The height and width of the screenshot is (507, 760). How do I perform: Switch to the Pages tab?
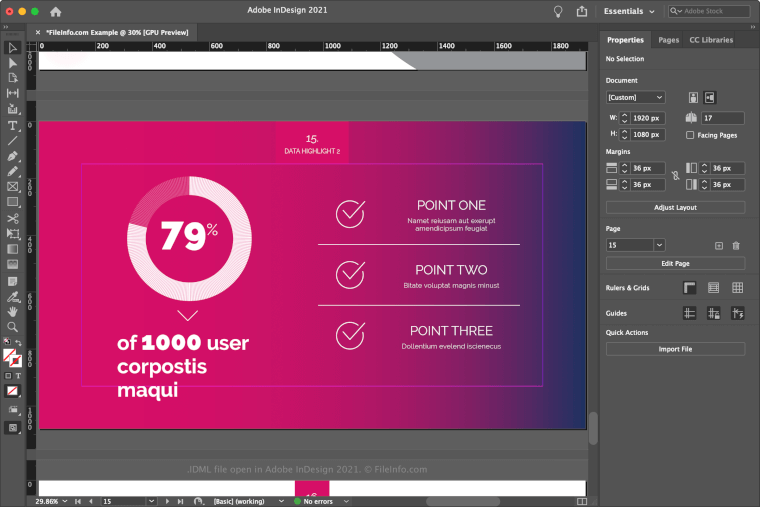click(x=668, y=40)
